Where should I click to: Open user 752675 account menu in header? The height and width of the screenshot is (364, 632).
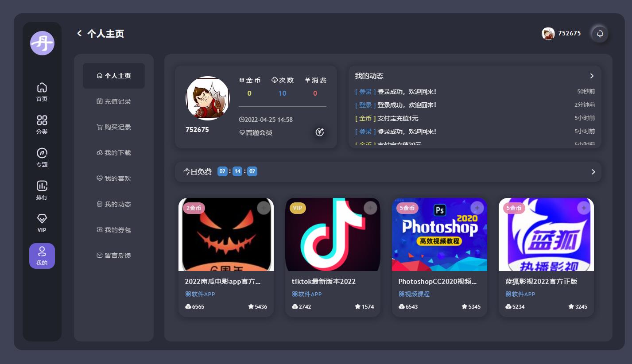561,34
